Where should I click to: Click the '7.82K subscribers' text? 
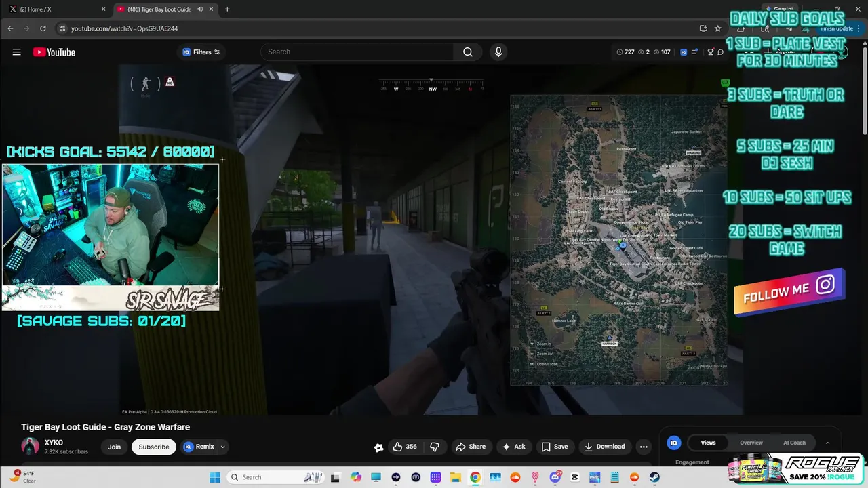(66, 452)
